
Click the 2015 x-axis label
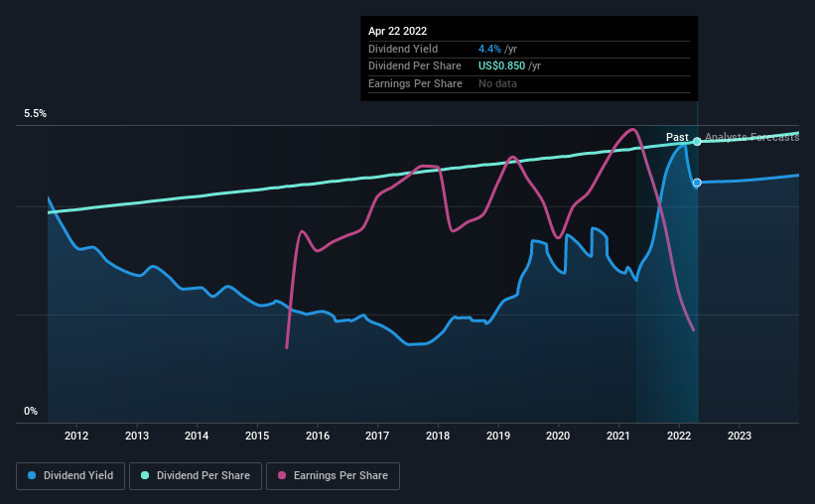[257, 436]
